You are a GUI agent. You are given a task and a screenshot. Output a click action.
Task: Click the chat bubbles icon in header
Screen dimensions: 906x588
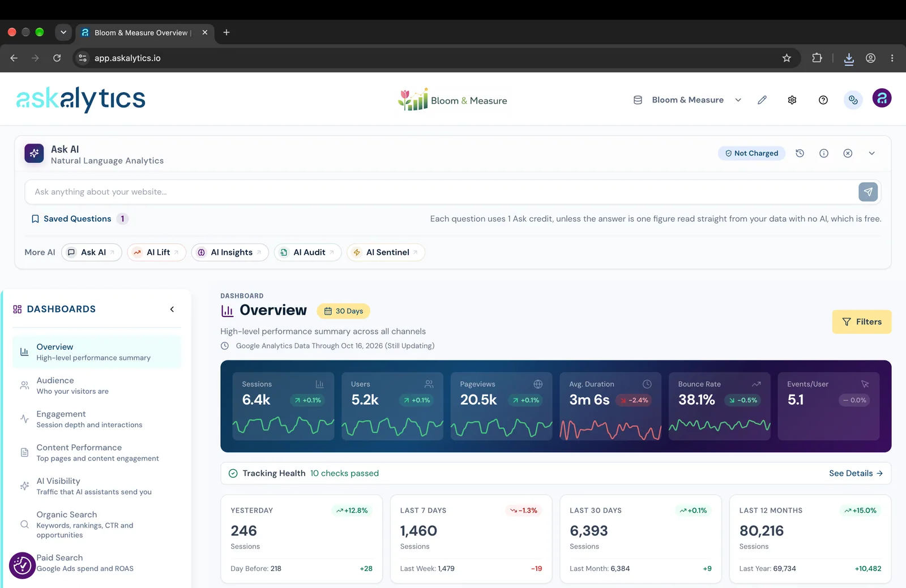853,100
